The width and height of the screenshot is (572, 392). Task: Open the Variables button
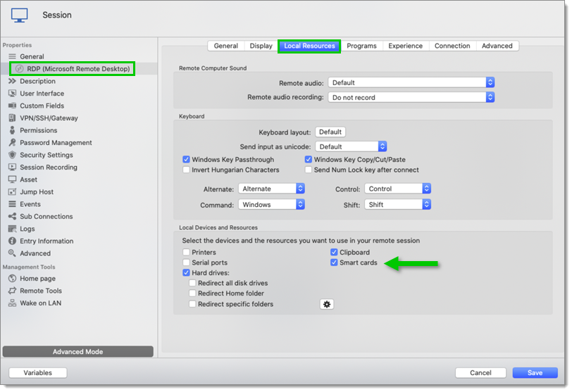click(x=38, y=373)
